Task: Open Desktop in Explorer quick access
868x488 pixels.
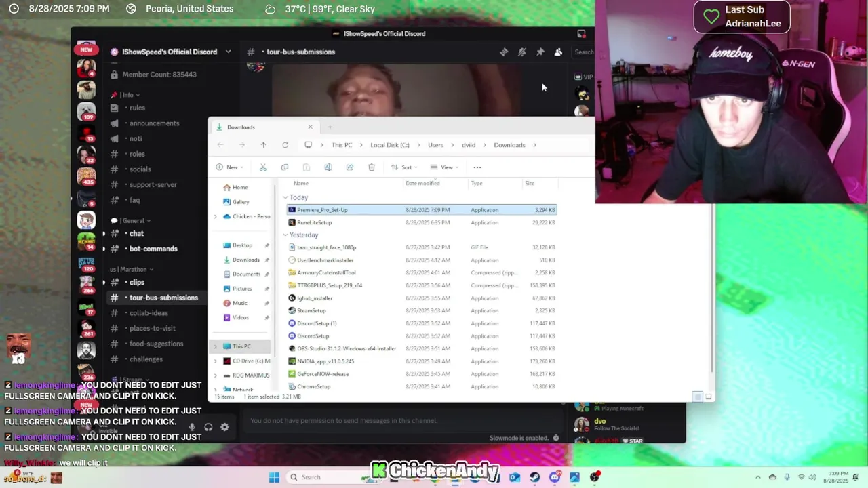Action: tap(242, 245)
